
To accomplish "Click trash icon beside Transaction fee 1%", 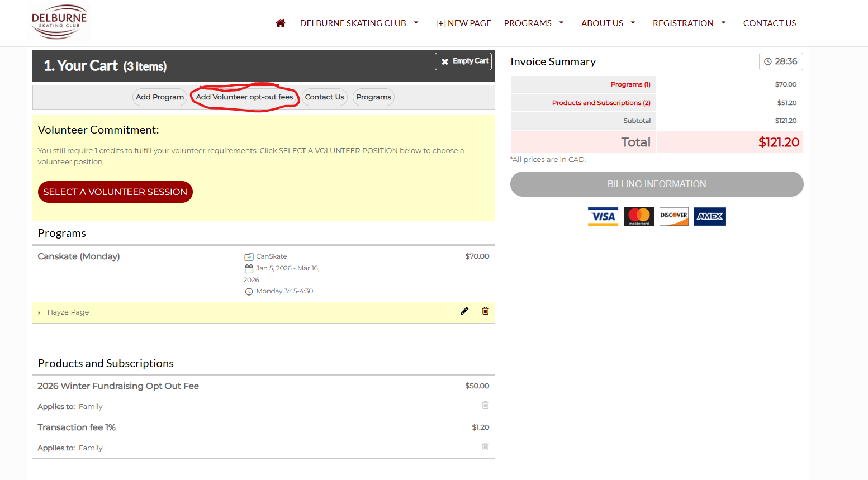I will coord(485,446).
